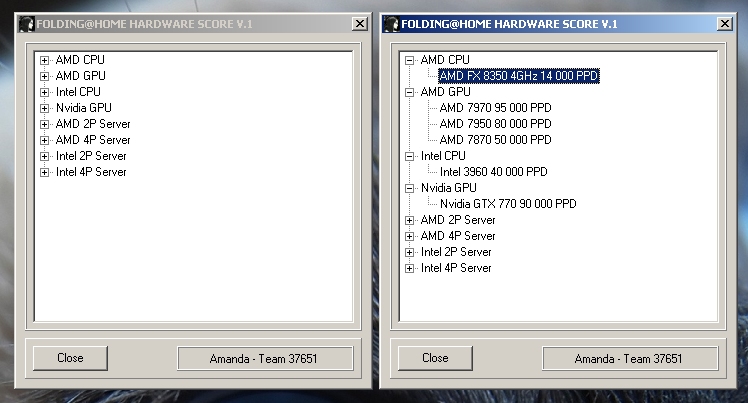Click app icon in right window title bar
This screenshot has width=748, height=403.
tap(391, 24)
